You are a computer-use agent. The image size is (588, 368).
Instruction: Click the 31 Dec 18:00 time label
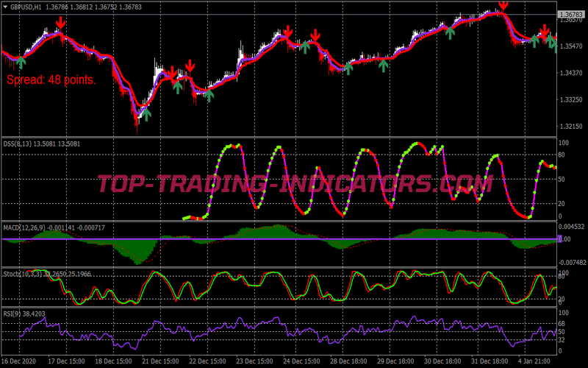(490, 361)
